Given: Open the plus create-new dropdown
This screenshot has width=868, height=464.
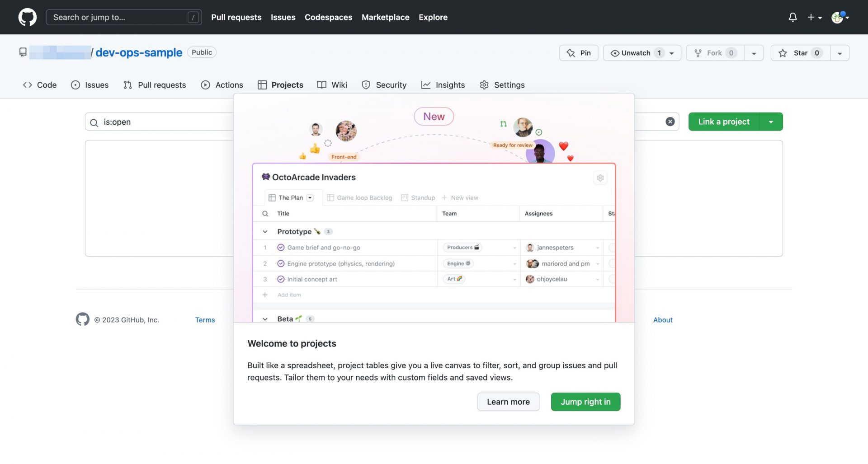Looking at the screenshot, I should tap(814, 17).
